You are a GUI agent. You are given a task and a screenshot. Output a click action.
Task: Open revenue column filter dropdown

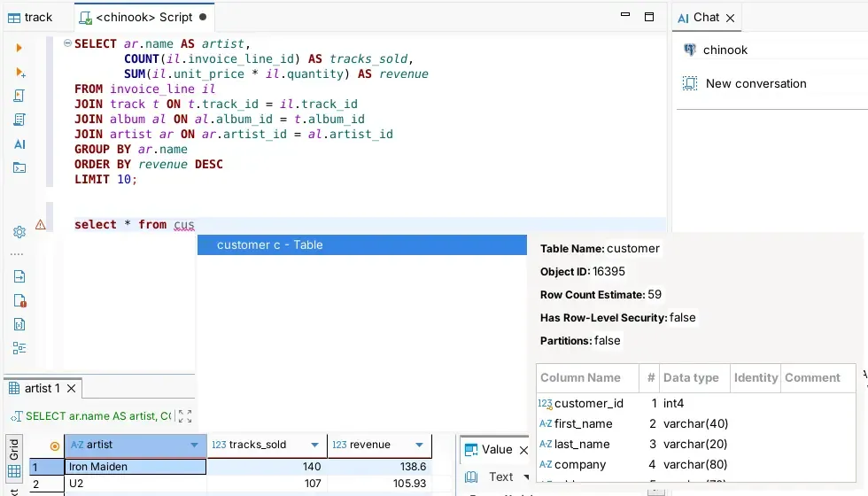[x=419, y=445]
